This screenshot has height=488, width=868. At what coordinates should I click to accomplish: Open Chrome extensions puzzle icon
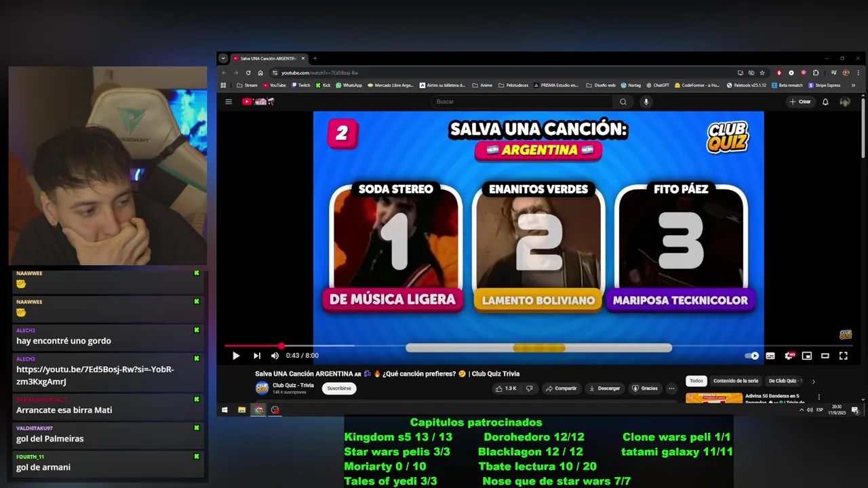coord(816,73)
